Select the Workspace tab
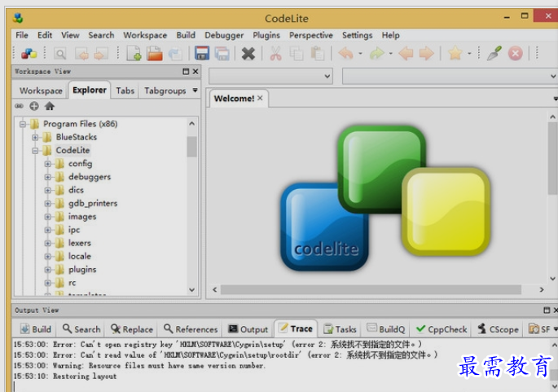The image size is (558, 392). point(41,90)
